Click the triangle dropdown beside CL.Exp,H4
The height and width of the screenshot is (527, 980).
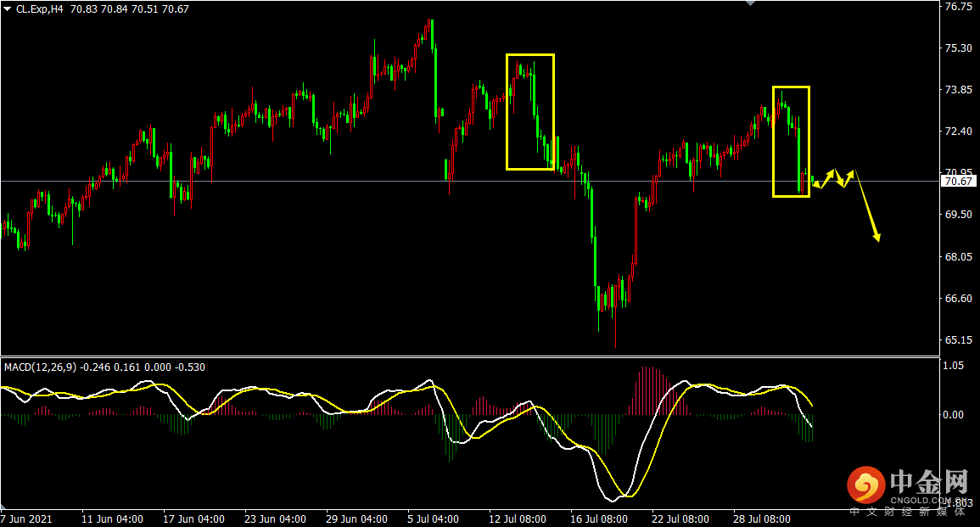pyautogui.click(x=7, y=8)
